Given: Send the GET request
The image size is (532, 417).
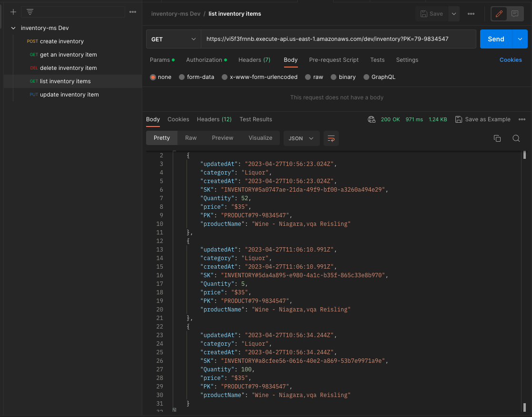Looking at the screenshot, I should 496,39.
